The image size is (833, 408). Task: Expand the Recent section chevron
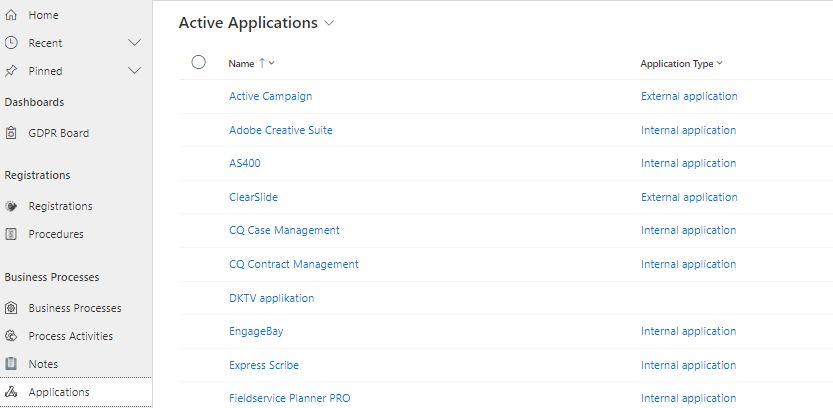(x=135, y=43)
